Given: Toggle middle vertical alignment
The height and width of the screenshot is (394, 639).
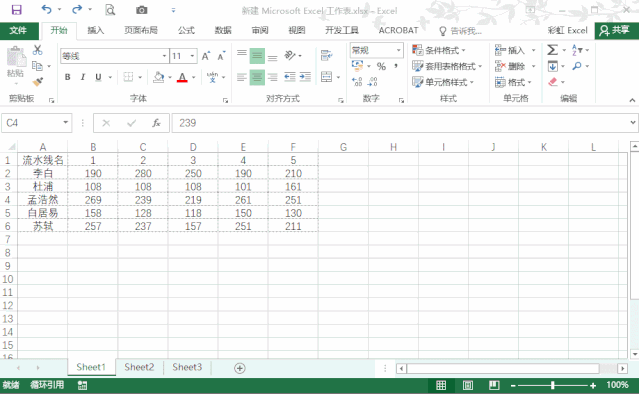Looking at the screenshot, I should pyautogui.click(x=257, y=56).
